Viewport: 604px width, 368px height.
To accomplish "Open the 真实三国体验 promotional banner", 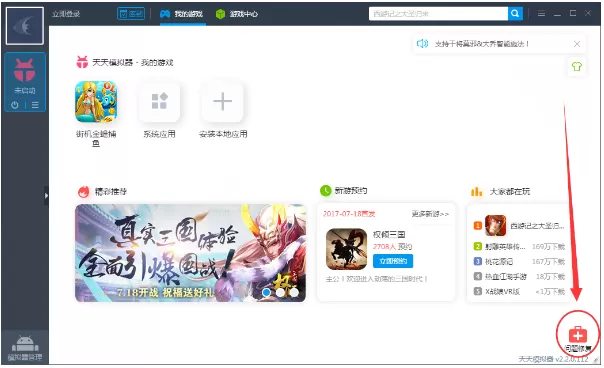I will tap(190, 253).
